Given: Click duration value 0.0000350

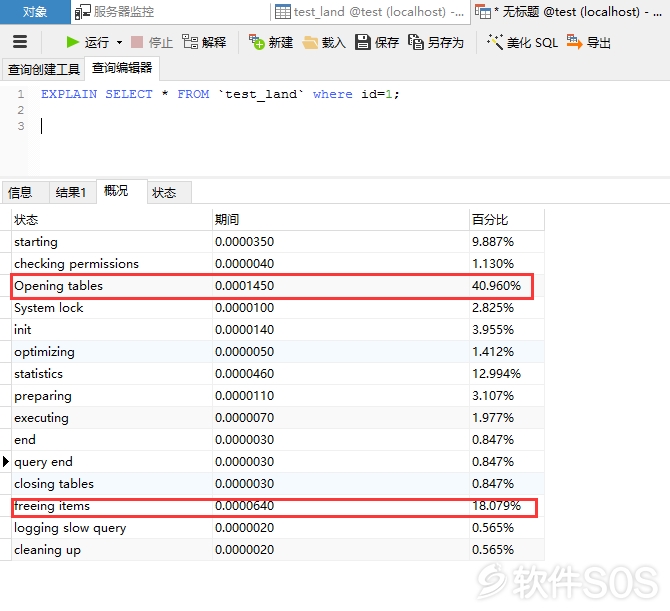Looking at the screenshot, I should coord(244,242).
